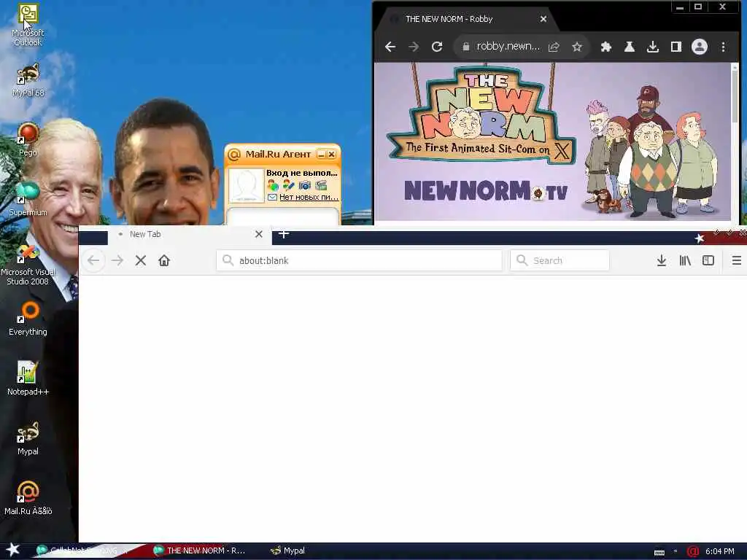Minimize the Mail.Ru Agent window

pyautogui.click(x=321, y=155)
